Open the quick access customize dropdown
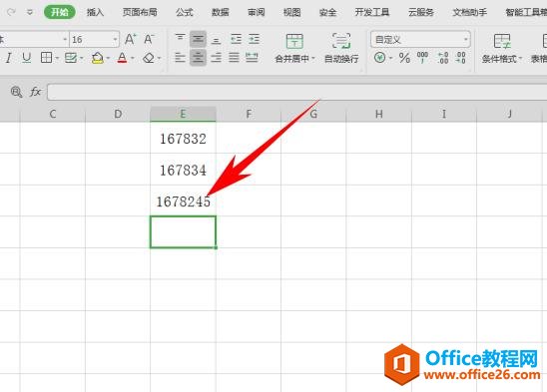Viewport: 547px width, 392px height. 30,13
